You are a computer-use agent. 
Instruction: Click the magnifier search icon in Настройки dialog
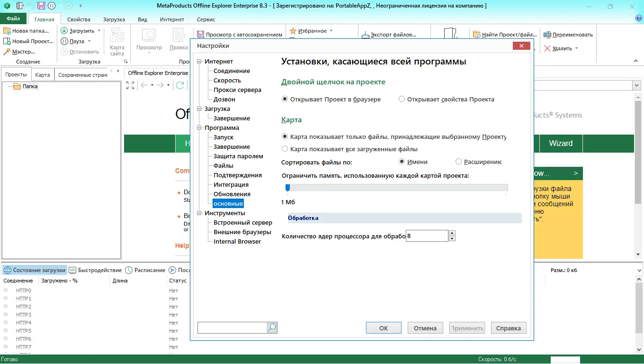click(272, 328)
